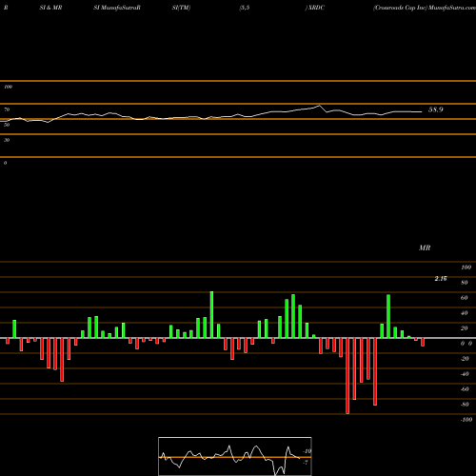Image resolution: width=476 pixels, height=476 pixels.
Task: Open the mini line chart thumbnail at bottom
Action: 235,456
